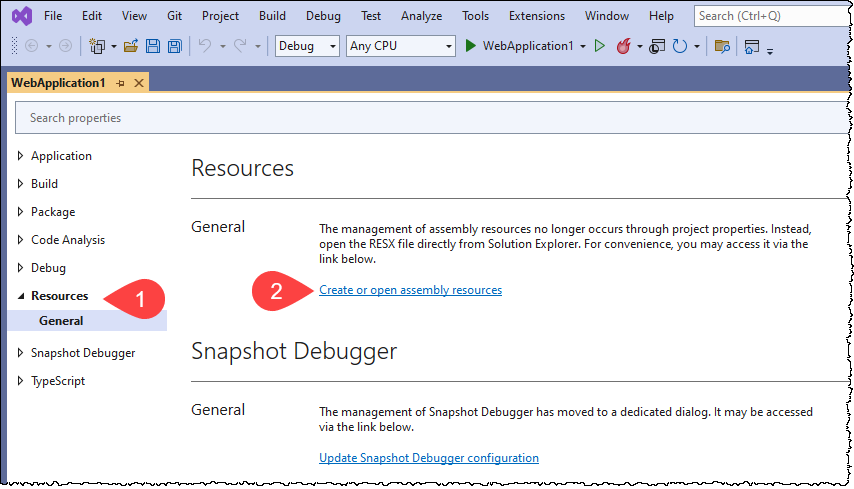Open the refresh button dropdown arrow
Viewport: 854px width, 489px height.
(x=697, y=47)
